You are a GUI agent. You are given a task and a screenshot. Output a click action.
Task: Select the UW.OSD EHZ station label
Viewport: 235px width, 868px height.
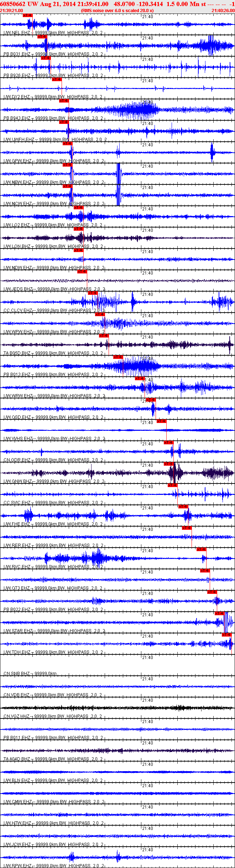[x=17, y=417]
